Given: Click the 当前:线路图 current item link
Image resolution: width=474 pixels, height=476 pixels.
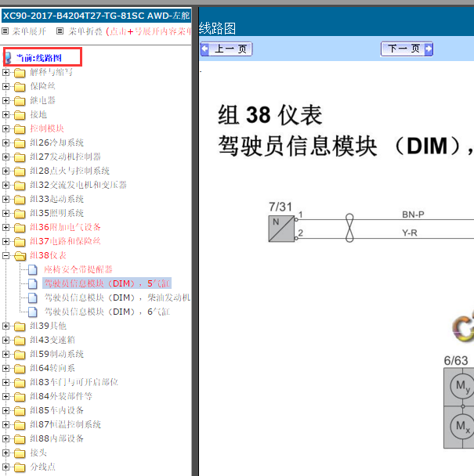Looking at the screenshot, I should click(x=39, y=58).
